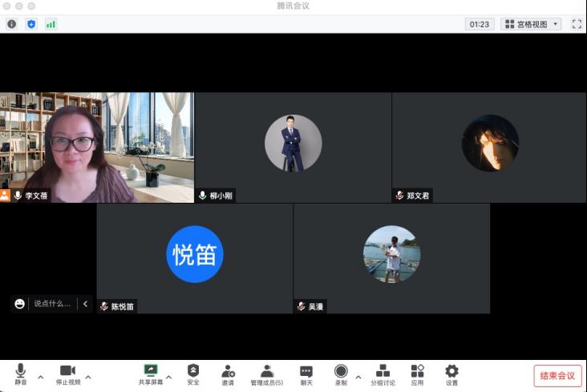This screenshot has height=392, width=587.
Task: Expand the 宫格视图 view dropdown
Action: (531, 24)
